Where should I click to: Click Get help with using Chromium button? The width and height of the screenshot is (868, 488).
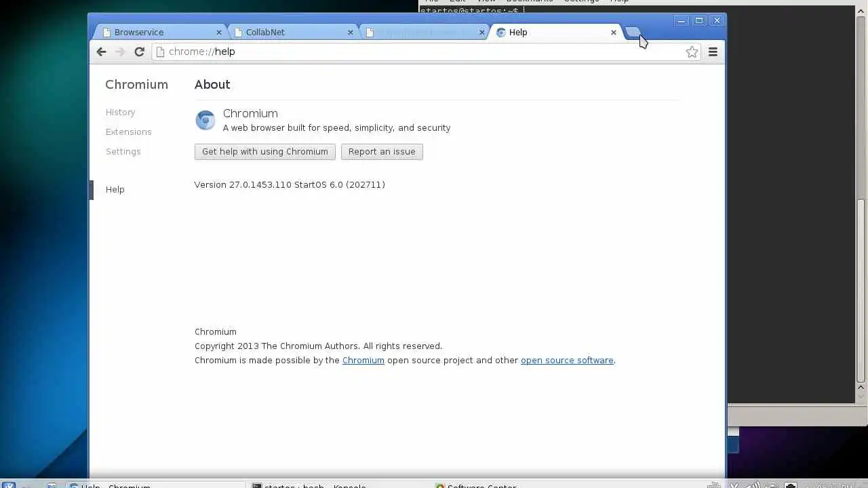tap(264, 151)
